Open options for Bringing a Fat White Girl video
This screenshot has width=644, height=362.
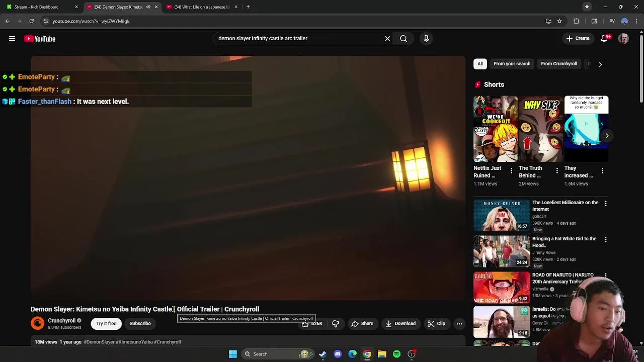[x=606, y=240]
